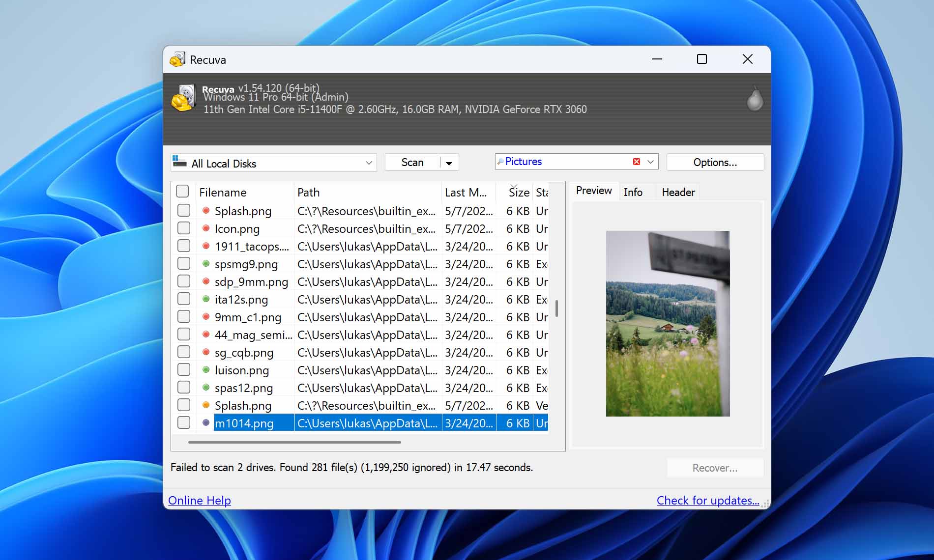Click the search magnifier icon in filter box
Screen dimensions: 934x560
pyautogui.click(x=500, y=162)
